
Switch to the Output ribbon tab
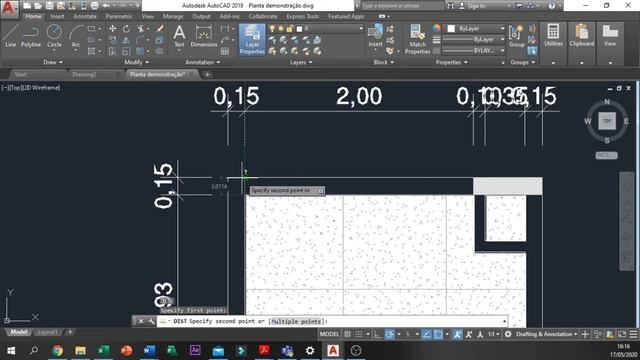click(201, 16)
